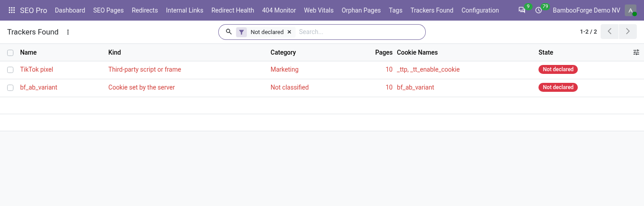Viewport: 644px width, 206px height.
Task: Click bf_ab_variant in the Cookie Names column
Action: point(415,87)
